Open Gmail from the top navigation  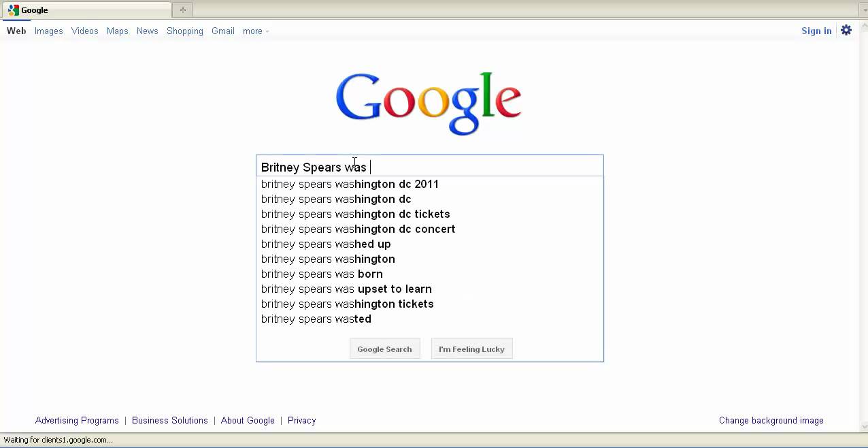223,31
